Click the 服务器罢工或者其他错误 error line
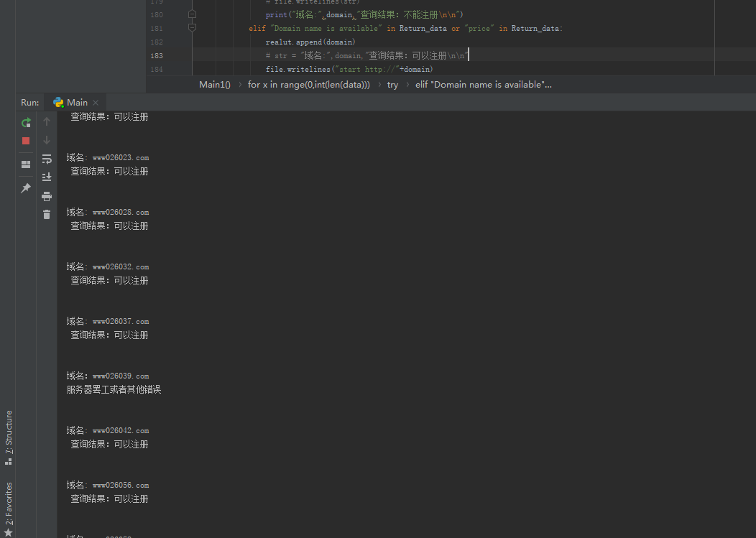The width and height of the screenshot is (756, 538). (x=114, y=389)
